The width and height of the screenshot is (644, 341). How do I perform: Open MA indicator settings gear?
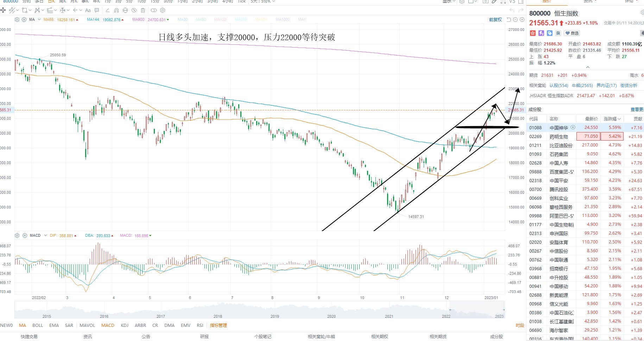(17, 20)
